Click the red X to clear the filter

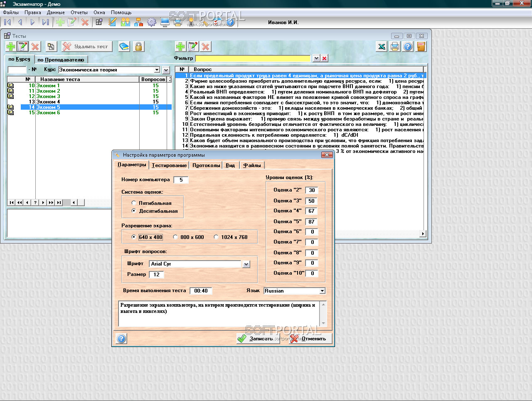[325, 59]
